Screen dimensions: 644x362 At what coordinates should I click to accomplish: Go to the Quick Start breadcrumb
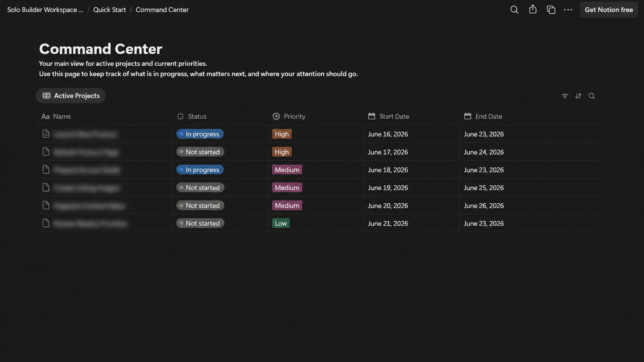coord(109,10)
